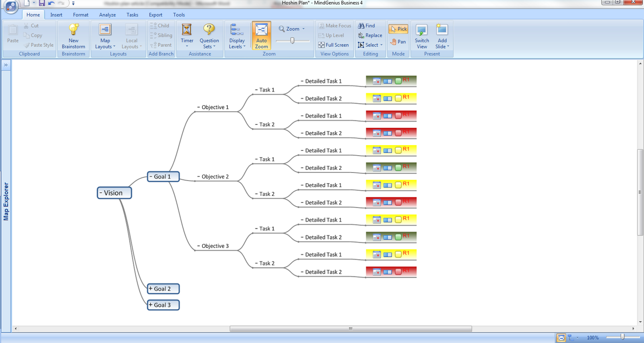Click the horizontal scrollbar thumb
Viewport: 644px width, 343px height.
coord(351,329)
